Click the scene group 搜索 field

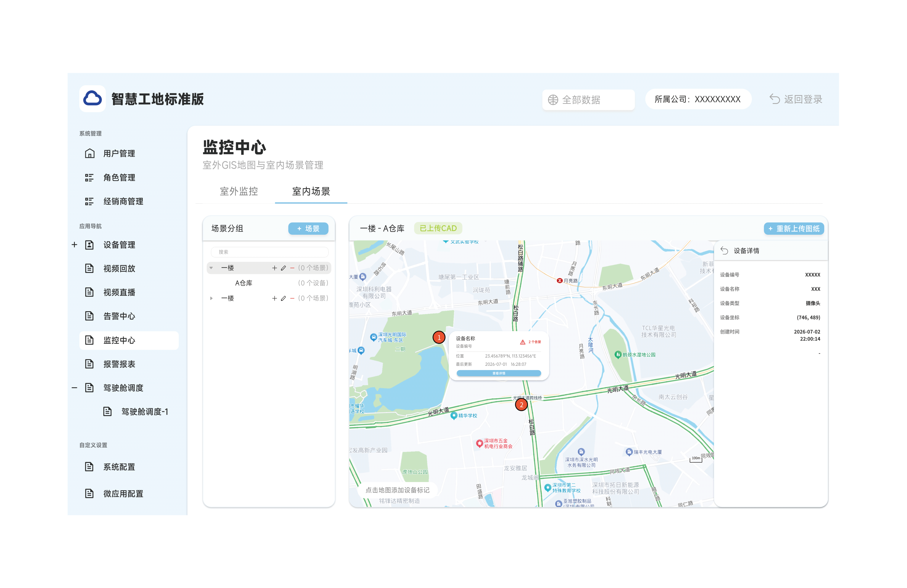point(269,252)
